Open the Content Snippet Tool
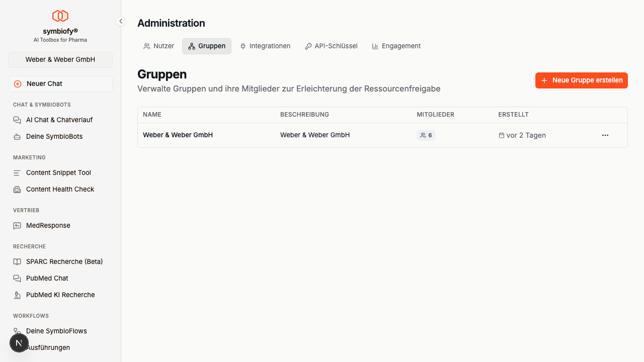The width and height of the screenshot is (644, 362). pos(58,172)
